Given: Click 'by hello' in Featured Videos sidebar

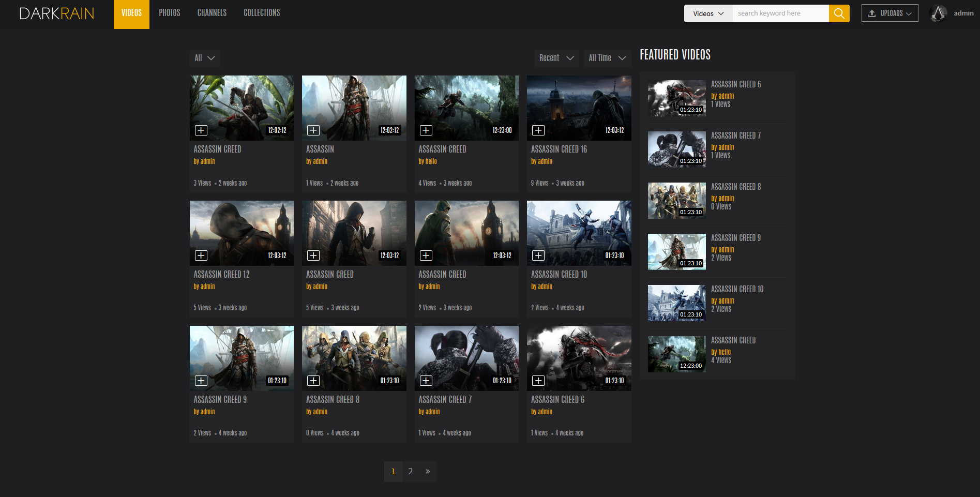Looking at the screenshot, I should [x=720, y=352].
